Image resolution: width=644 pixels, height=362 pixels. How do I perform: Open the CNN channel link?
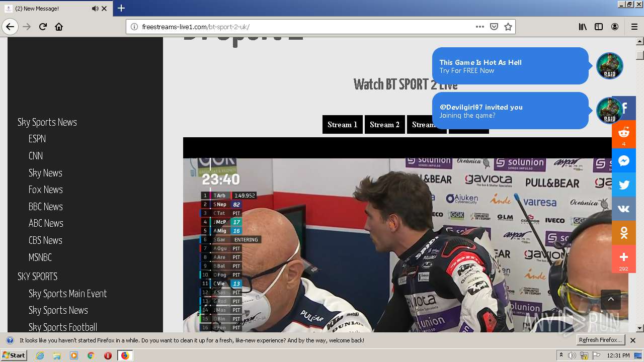point(36,156)
